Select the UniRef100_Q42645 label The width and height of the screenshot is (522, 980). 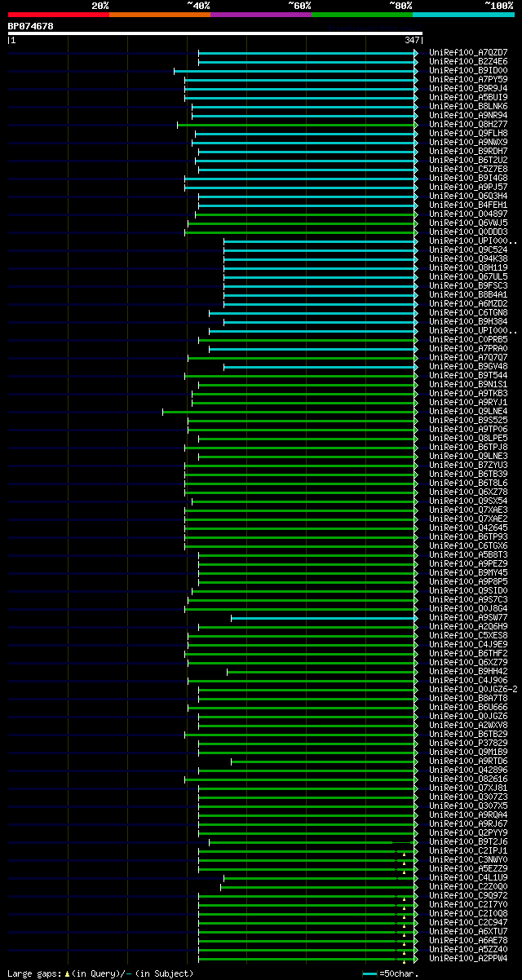pyautogui.click(x=468, y=528)
